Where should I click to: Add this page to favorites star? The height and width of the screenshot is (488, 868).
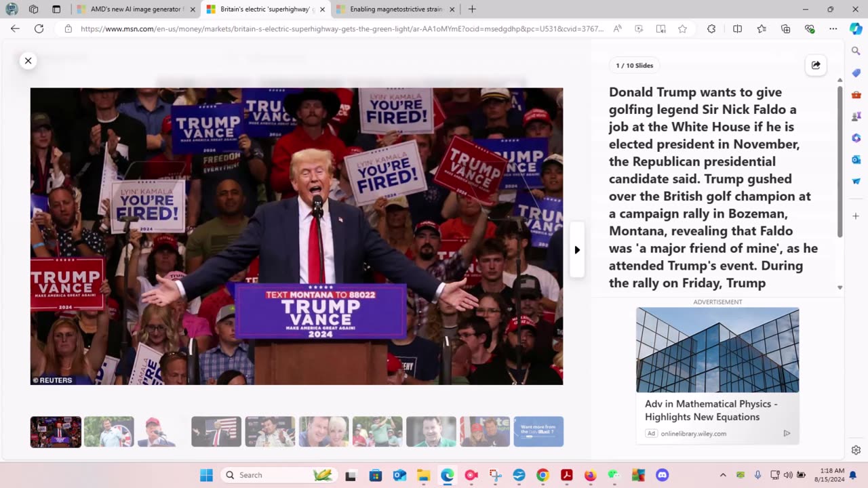682,28
